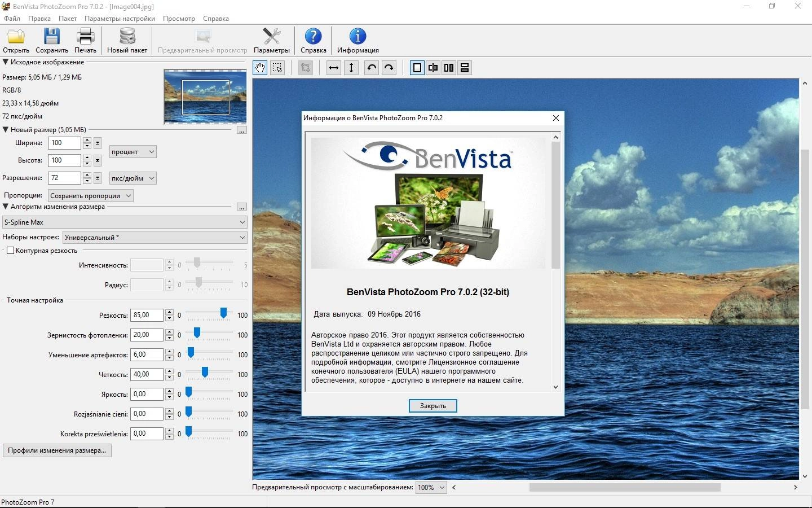Click the Закрыть button in dialog
The image size is (812, 508).
pos(433,406)
